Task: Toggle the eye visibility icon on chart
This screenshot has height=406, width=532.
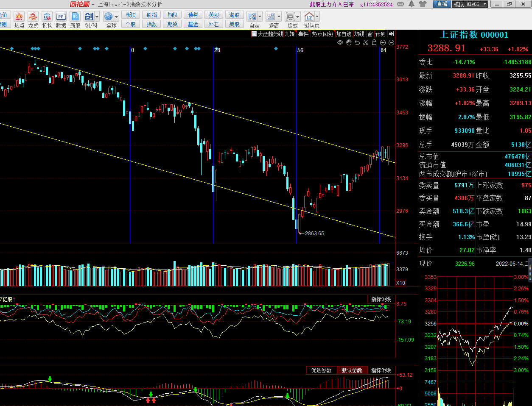Action: click(x=340, y=42)
